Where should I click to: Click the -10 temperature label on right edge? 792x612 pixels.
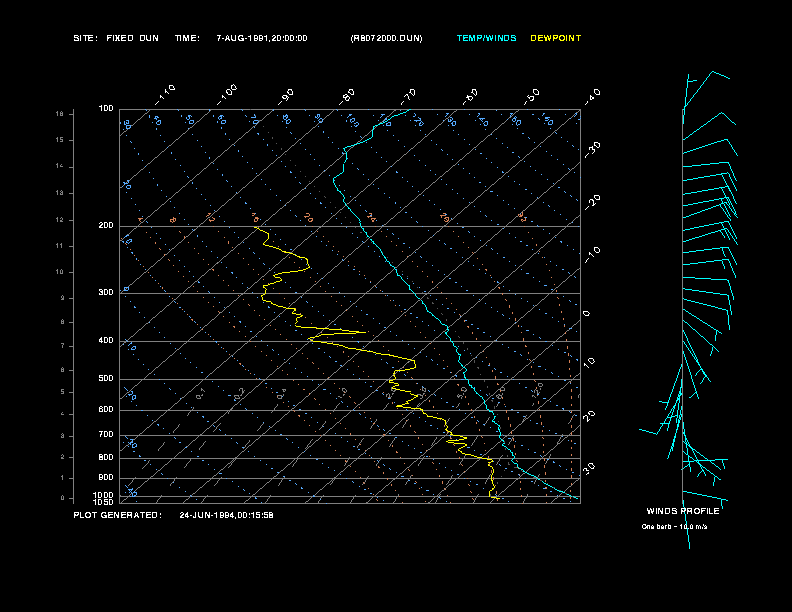(x=593, y=255)
